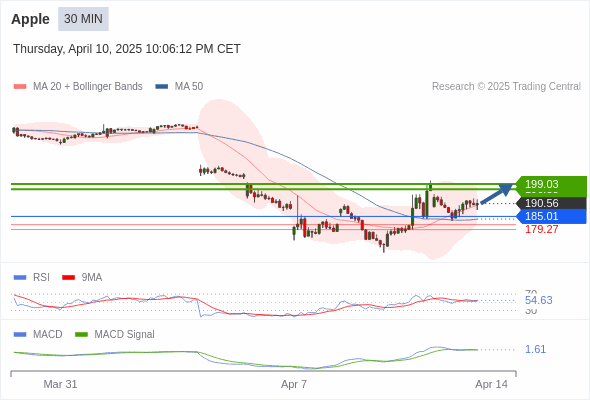The image size is (590, 400).
Task: Click the MA 20 + Bollinger Bands legend swatch
Action: [20, 87]
